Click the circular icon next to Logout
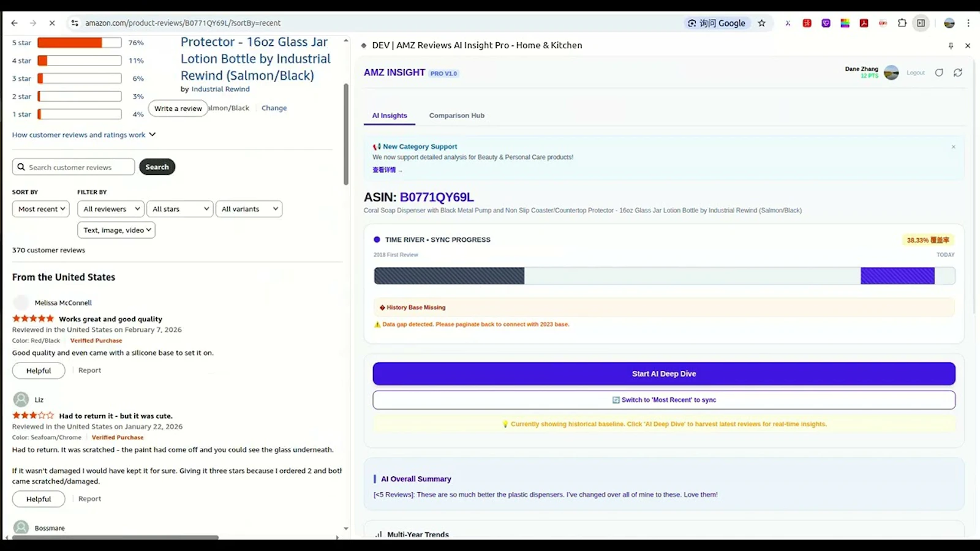The height and width of the screenshot is (551, 980). click(x=939, y=72)
